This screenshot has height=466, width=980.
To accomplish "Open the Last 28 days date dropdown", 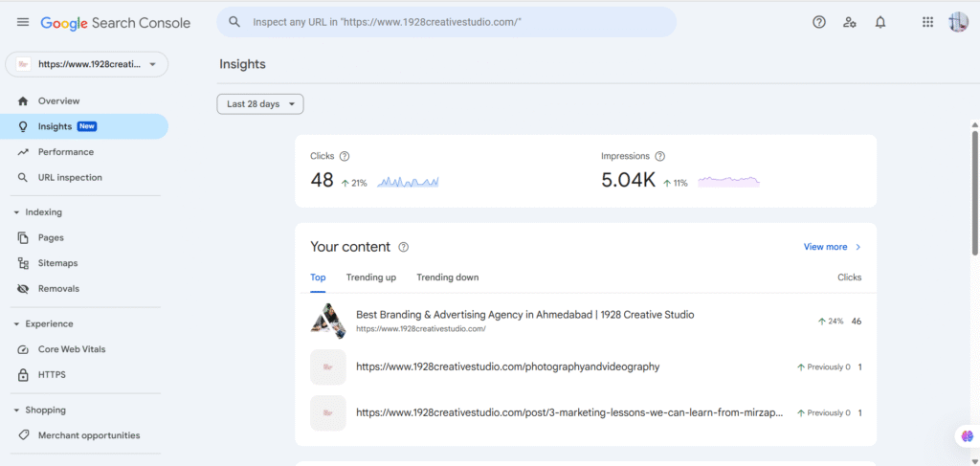I will pyautogui.click(x=260, y=104).
